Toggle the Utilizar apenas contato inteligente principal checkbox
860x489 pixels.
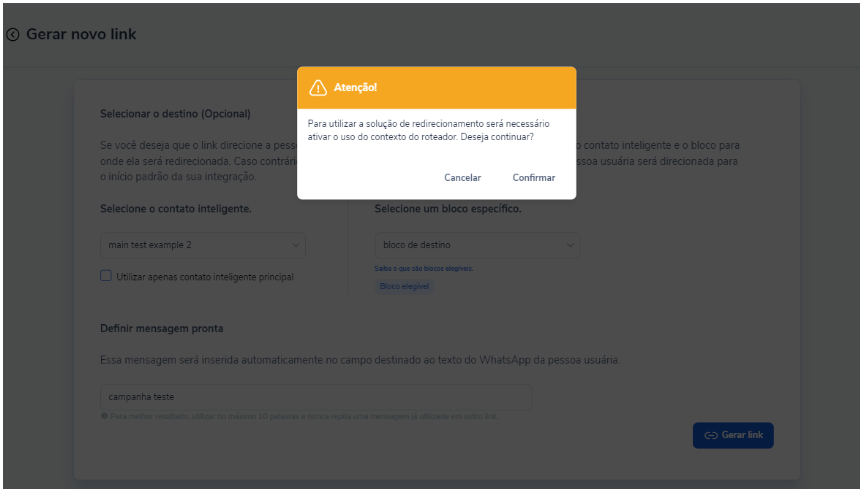[106, 276]
